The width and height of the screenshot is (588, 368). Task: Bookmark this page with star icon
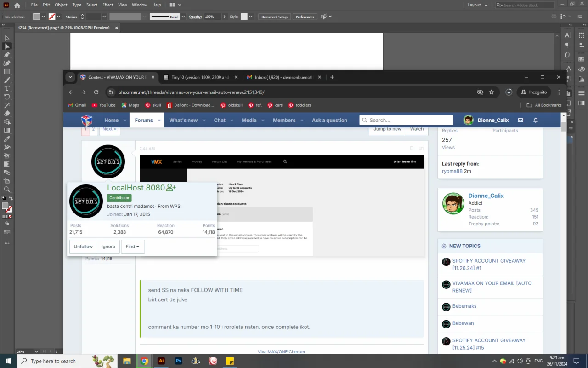click(491, 92)
